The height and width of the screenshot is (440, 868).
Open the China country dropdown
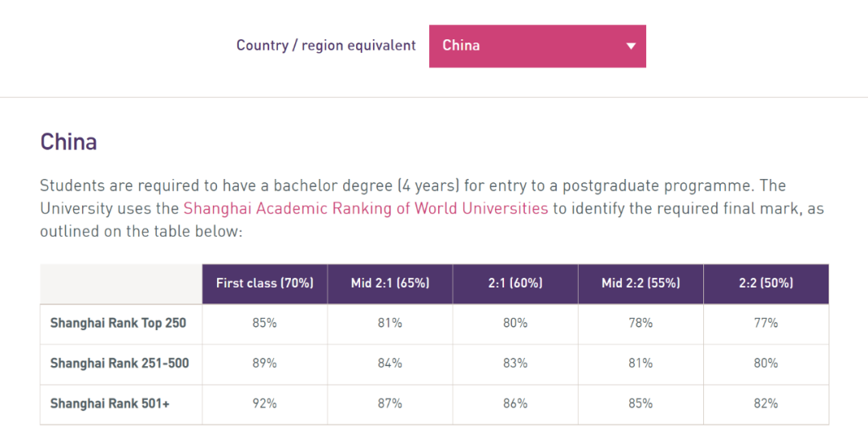[537, 46]
